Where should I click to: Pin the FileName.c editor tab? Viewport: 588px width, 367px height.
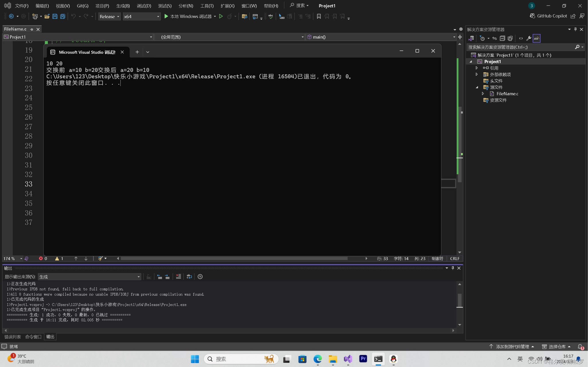coord(32,29)
